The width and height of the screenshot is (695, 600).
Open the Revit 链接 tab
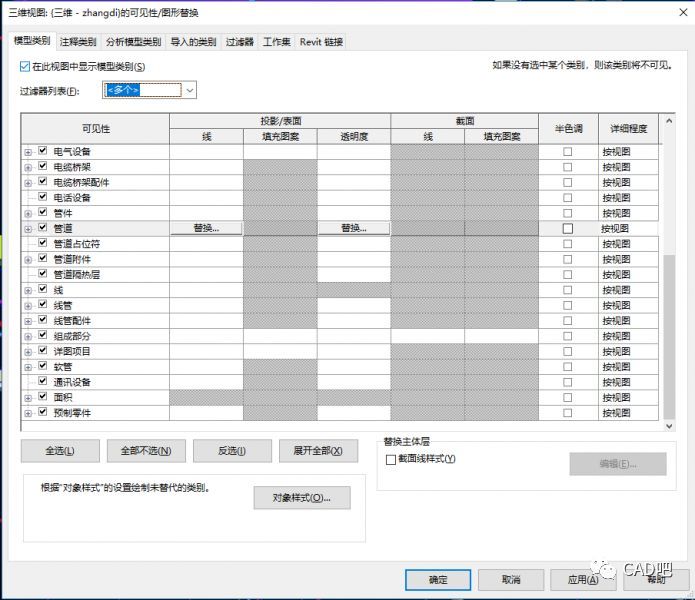(x=321, y=42)
